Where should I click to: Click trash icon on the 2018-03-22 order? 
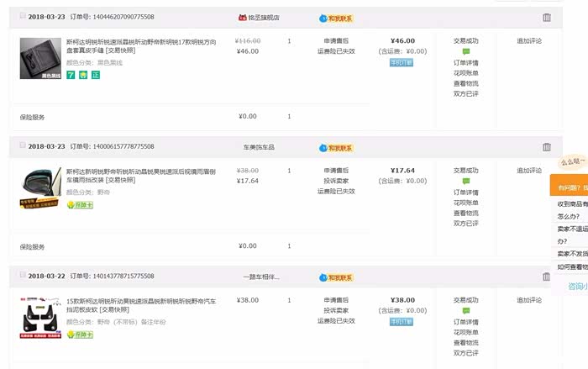[547, 276]
